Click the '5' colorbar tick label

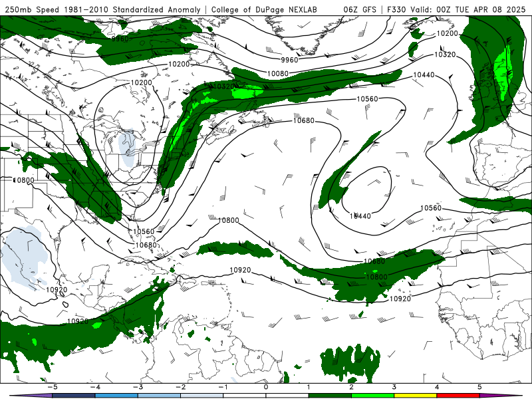point(479,387)
